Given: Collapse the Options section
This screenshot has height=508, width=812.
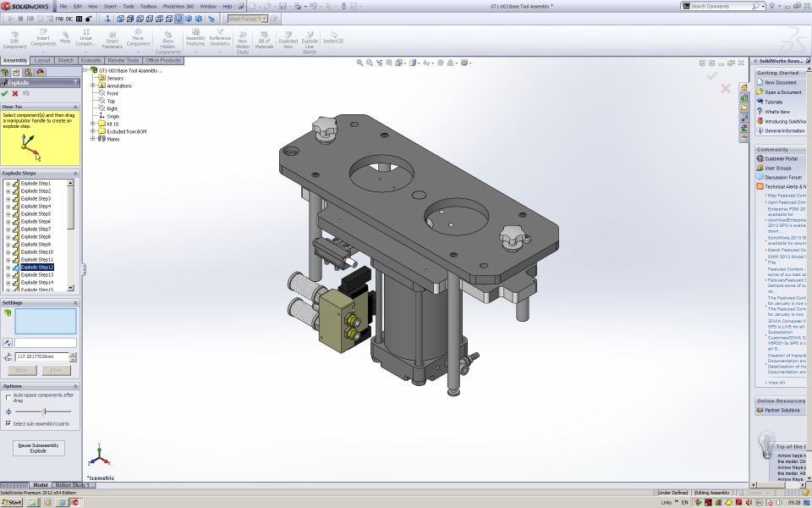Looking at the screenshot, I should [75, 386].
